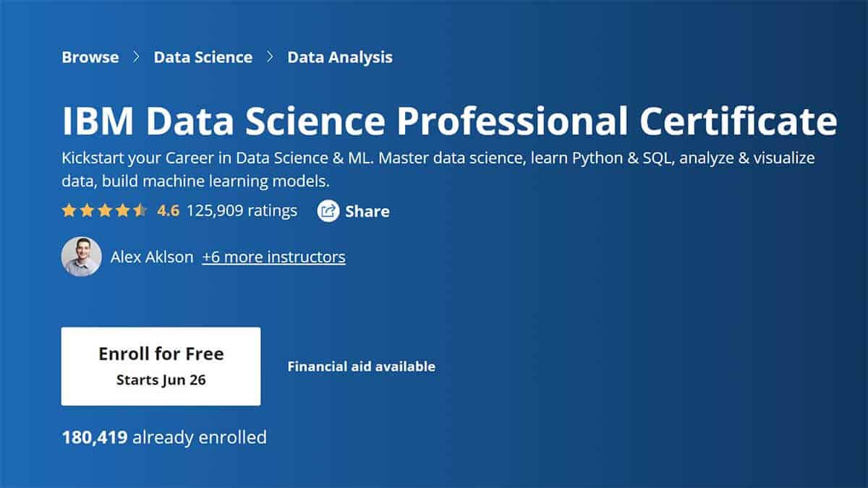The width and height of the screenshot is (868, 488).
Task: Click the chevron right after Browse
Action: click(136, 57)
